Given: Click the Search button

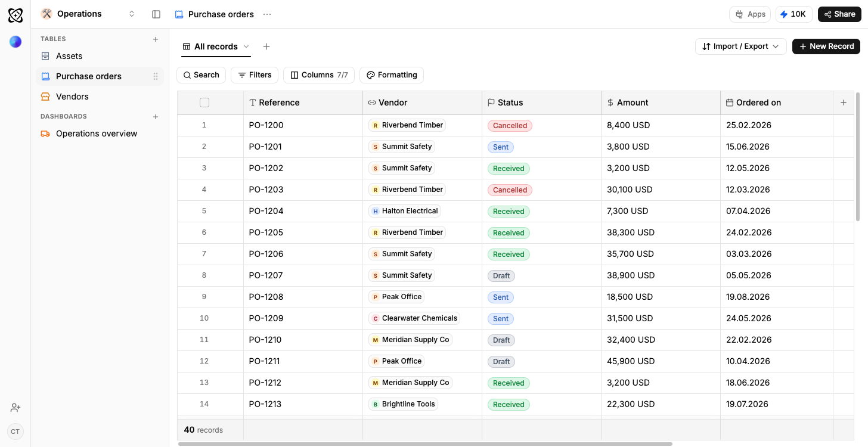Looking at the screenshot, I should pyautogui.click(x=201, y=75).
